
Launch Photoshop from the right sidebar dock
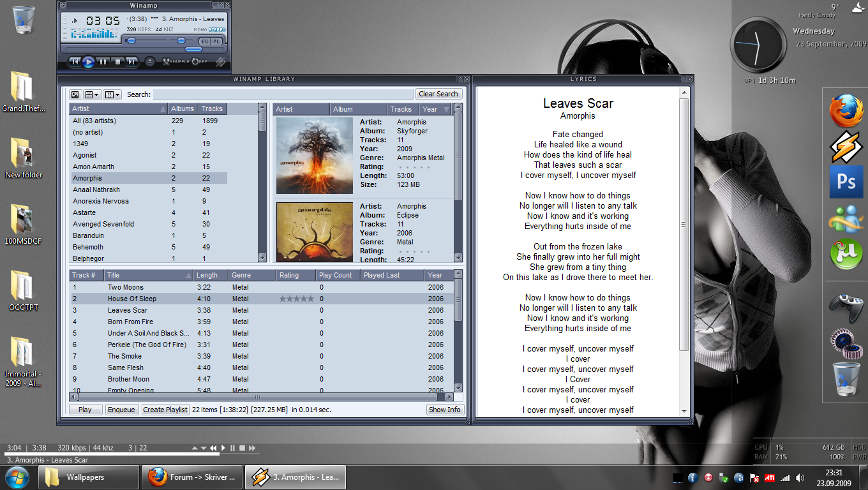(846, 182)
